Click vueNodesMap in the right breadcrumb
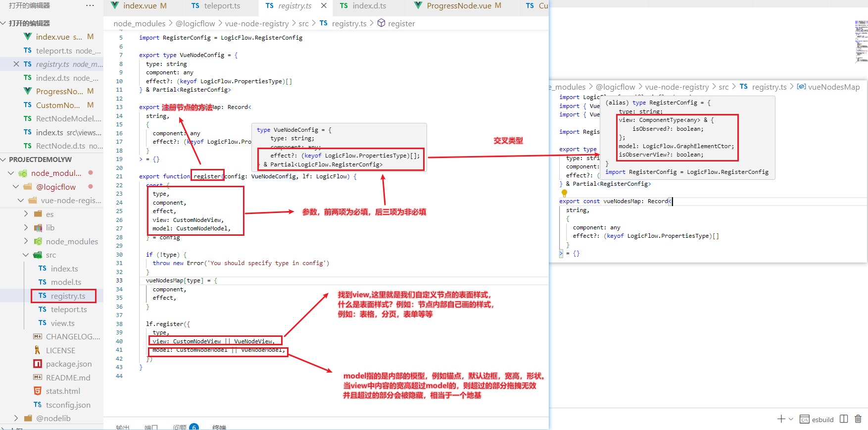This screenshot has width=868, height=430. pos(833,87)
